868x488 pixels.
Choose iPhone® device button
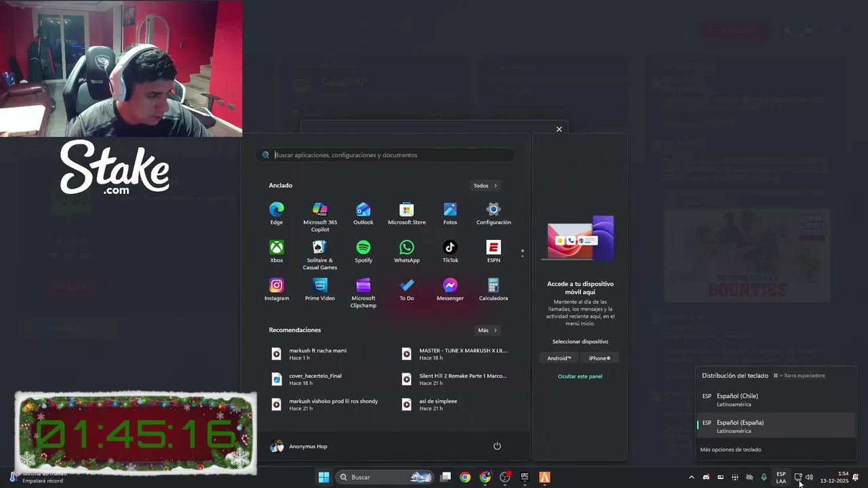coord(599,358)
